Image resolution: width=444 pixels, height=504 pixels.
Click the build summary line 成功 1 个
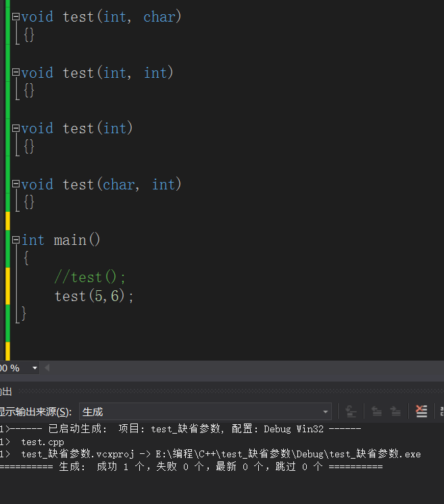(x=191, y=466)
